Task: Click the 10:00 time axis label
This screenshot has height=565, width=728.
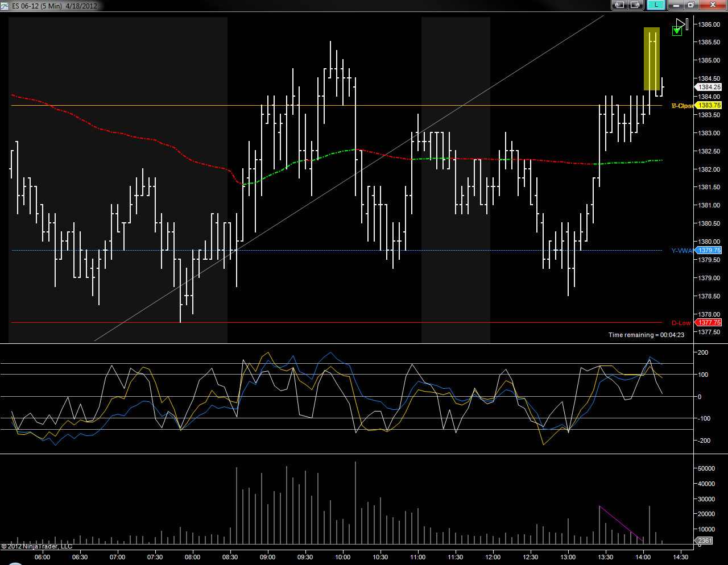Action: coord(342,557)
